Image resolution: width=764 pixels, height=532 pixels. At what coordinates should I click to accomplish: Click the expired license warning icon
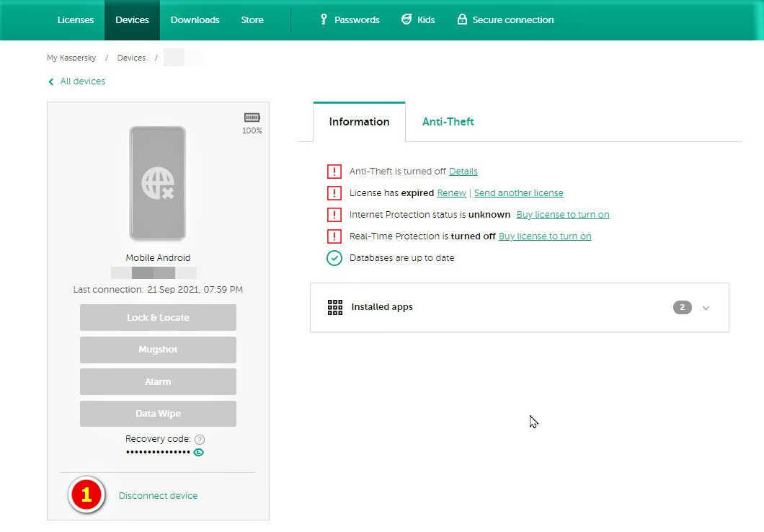click(x=334, y=193)
